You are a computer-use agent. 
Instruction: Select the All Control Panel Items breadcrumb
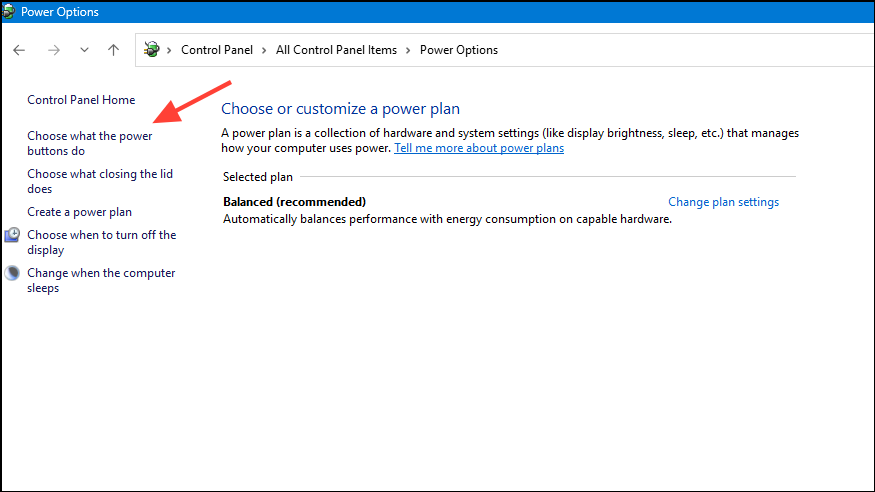coord(336,50)
